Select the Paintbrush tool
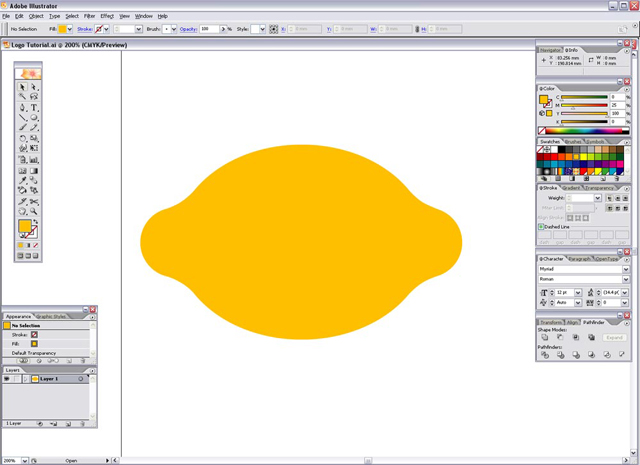Screen dimensions: 640x465 click(x=22, y=128)
